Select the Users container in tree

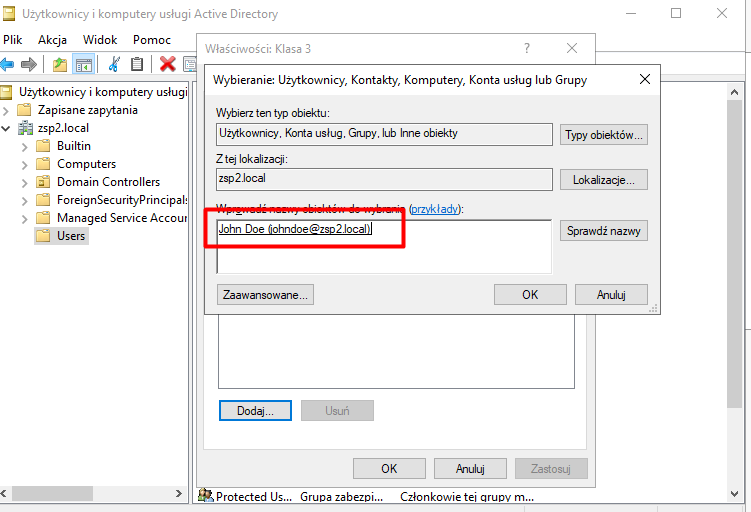point(71,236)
